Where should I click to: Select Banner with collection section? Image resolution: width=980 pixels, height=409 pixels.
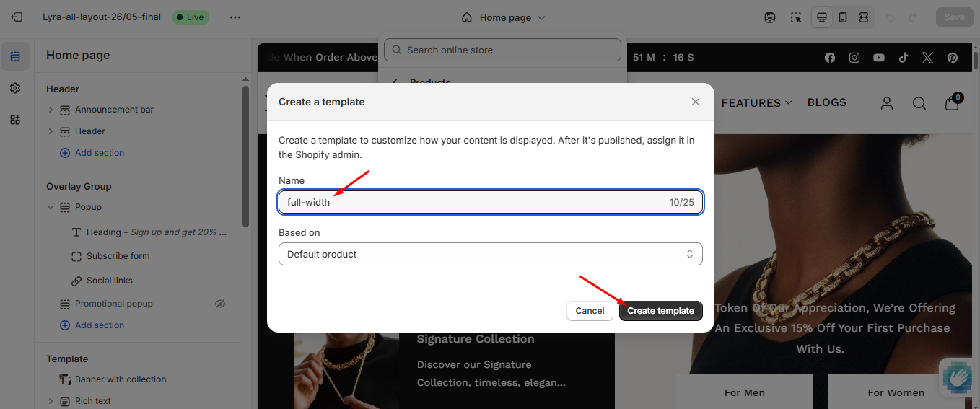pyautogui.click(x=121, y=379)
